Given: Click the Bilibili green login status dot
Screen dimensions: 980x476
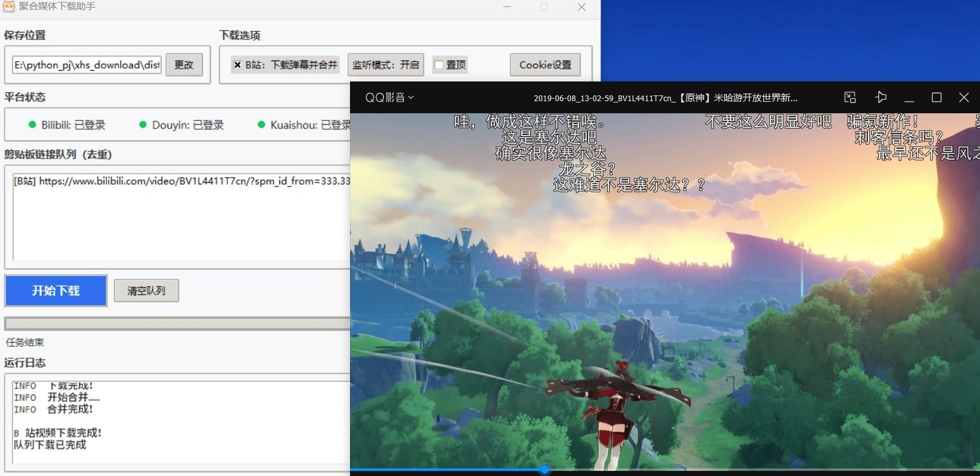Looking at the screenshot, I should [32, 125].
